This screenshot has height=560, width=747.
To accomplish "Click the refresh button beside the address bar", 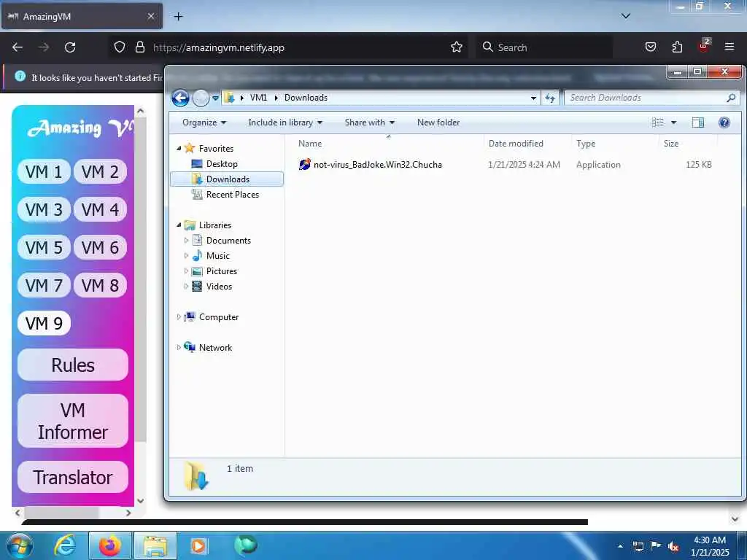I will coord(550,98).
